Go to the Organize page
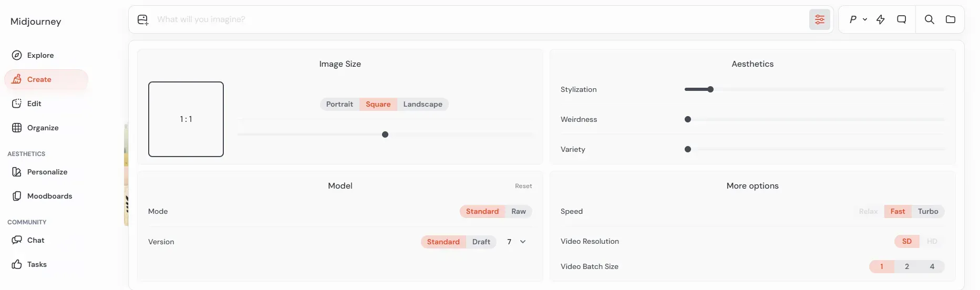This screenshot has height=290, width=980. coord(43,128)
